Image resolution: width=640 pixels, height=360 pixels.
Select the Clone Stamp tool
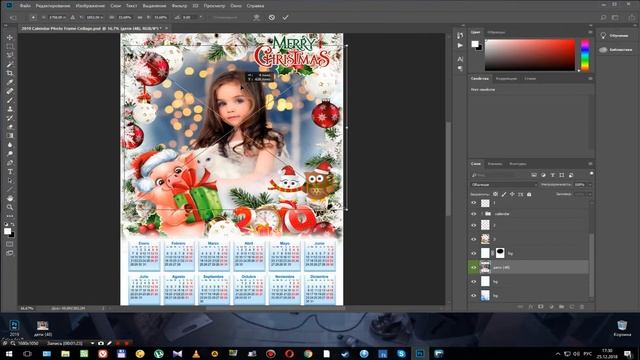pos(10,109)
